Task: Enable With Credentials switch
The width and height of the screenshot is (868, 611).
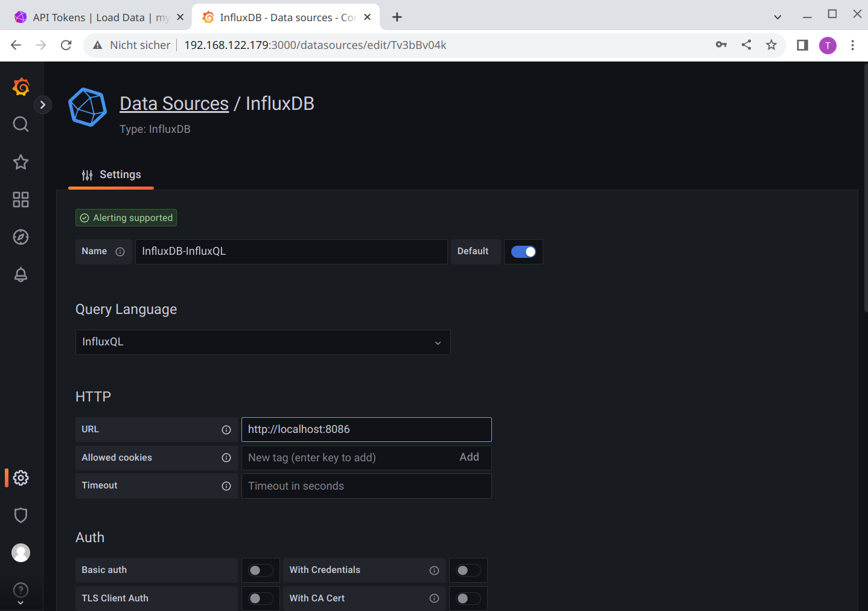Action: [x=468, y=571]
